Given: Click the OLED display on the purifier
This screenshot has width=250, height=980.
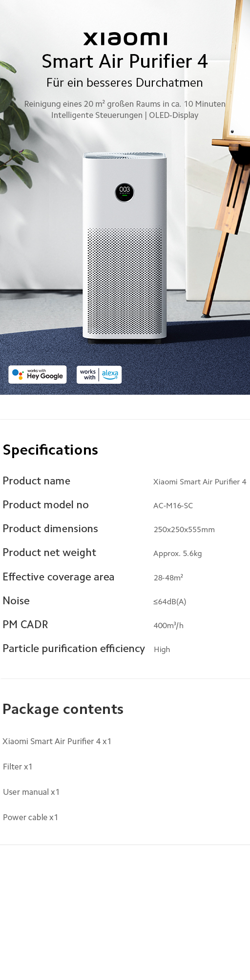Looking at the screenshot, I should coord(125,192).
